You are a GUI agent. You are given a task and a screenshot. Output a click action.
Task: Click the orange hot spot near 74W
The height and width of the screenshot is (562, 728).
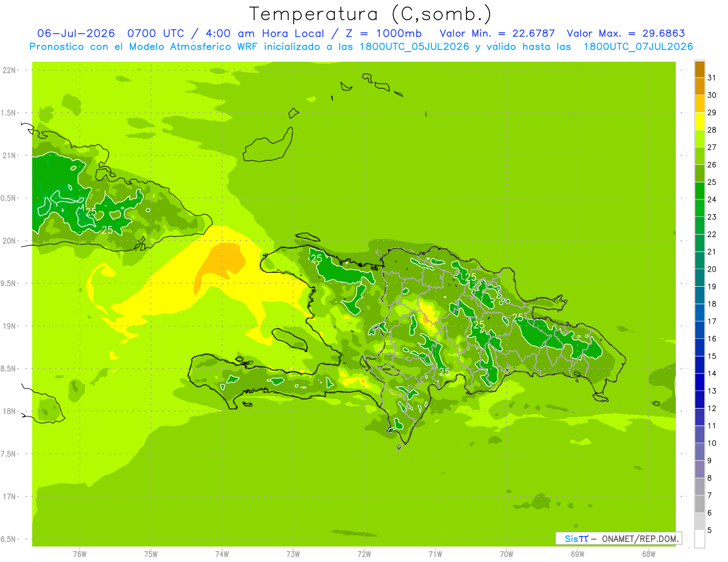(x=221, y=264)
